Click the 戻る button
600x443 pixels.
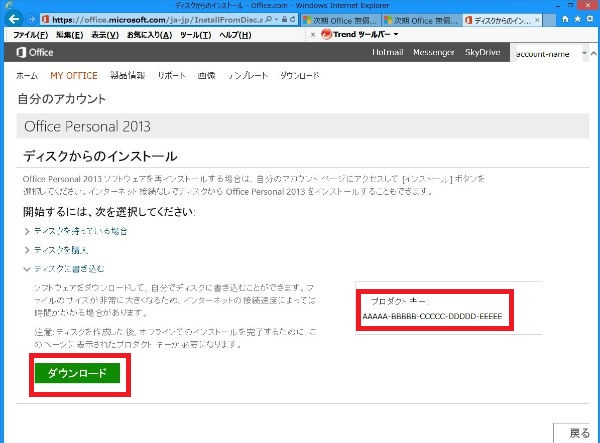(574, 433)
